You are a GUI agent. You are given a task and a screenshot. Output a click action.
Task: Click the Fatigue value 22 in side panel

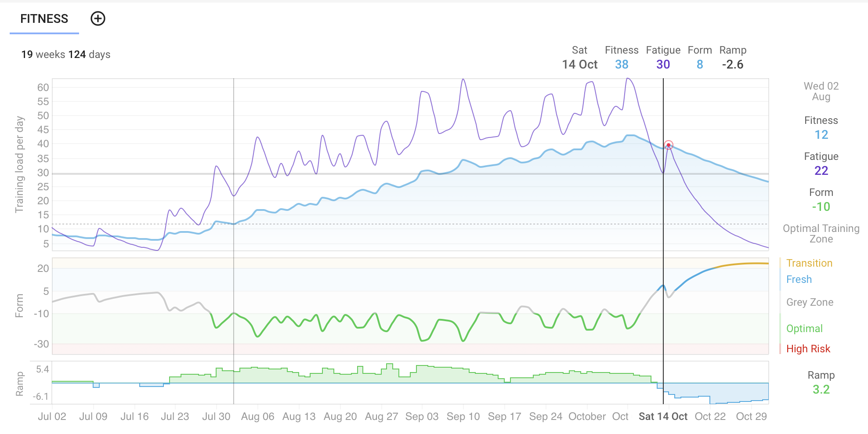pyautogui.click(x=821, y=171)
